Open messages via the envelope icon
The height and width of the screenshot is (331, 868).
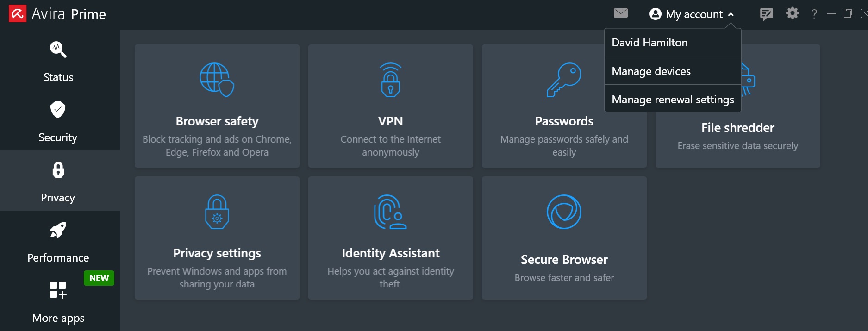click(x=621, y=13)
